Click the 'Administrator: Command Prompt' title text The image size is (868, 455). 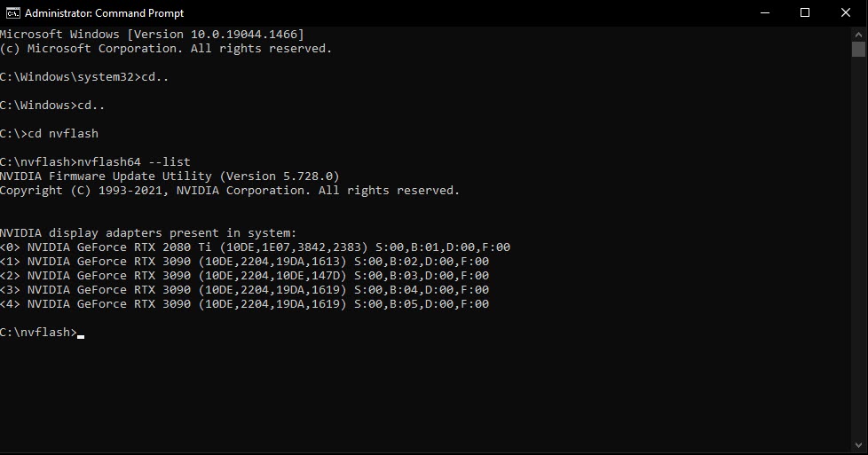coord(104,12)
